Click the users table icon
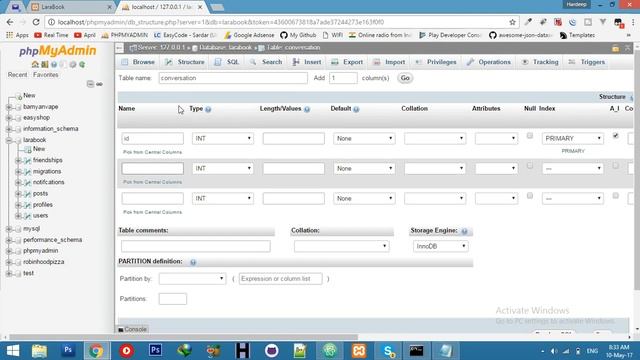 (x=28, y=216)
